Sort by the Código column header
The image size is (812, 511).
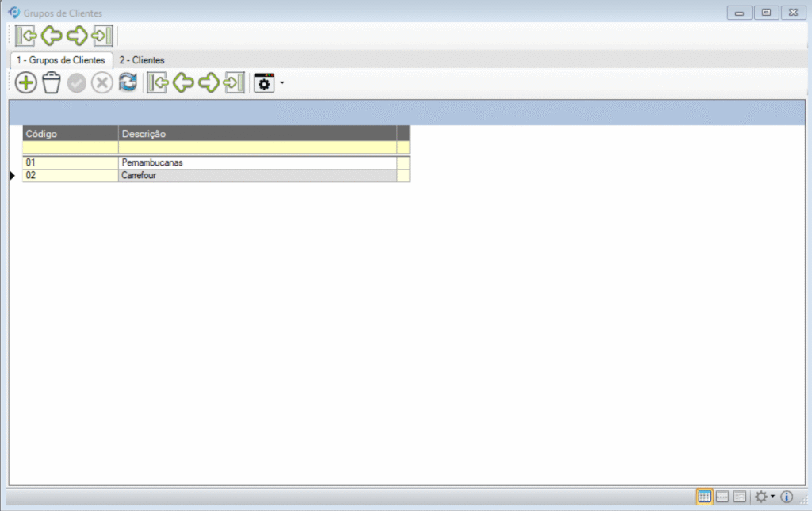click(x=70, y=133)
